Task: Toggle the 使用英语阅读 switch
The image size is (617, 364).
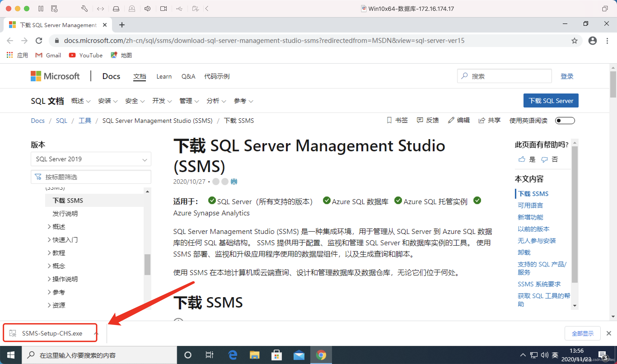Action: 565,120
